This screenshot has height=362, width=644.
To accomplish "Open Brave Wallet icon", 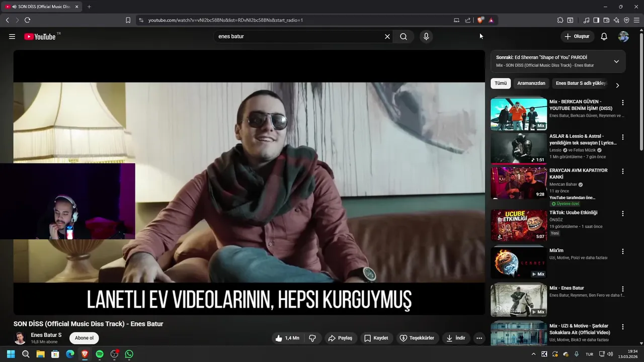I will tap(606, 20).
